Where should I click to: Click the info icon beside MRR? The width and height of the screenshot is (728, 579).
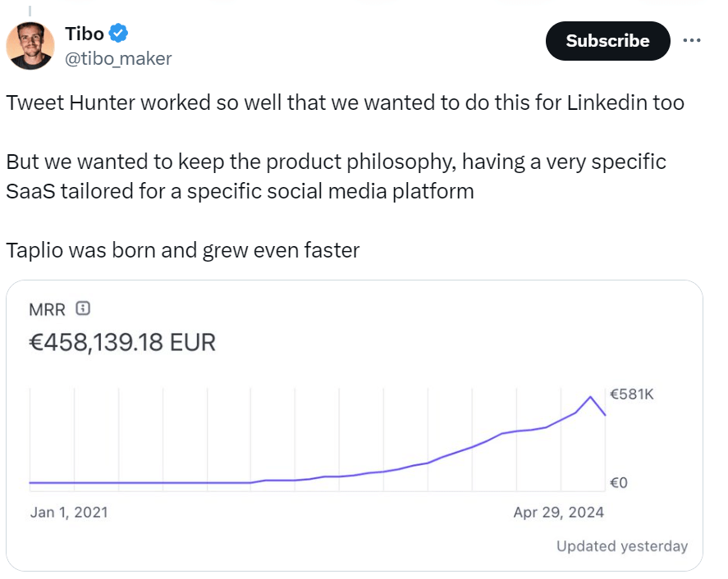(x=82, y=309)
